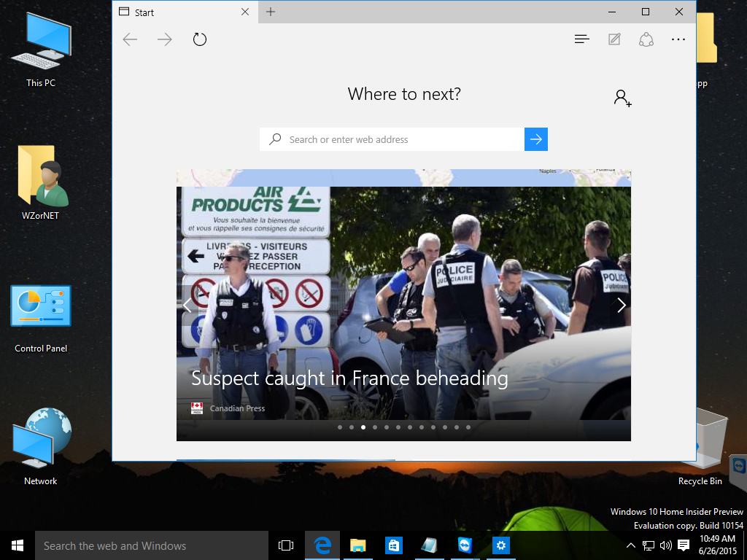Open a new tab with the plus button
This screenshot has height=560, width=747.
coord(271,12)
